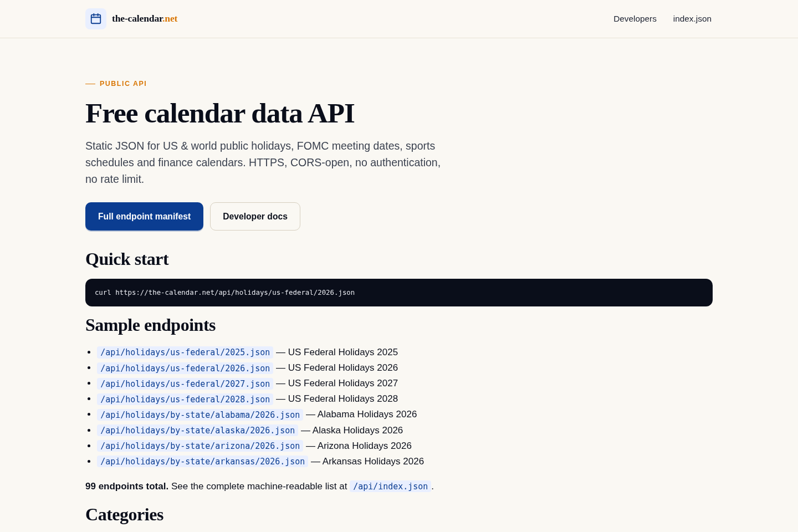The height and width of the screenshot is (532, 798).
Task: Click the Categories heading
Action: (124, 515)
